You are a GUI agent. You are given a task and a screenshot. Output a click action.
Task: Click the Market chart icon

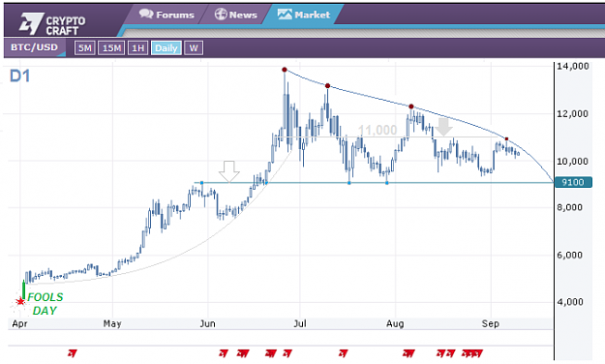(285, 15)
